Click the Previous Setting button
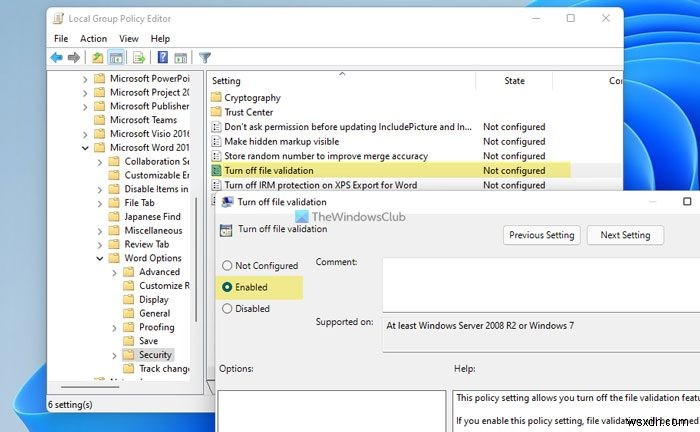The image size is (700, 432). click(x=542, y=235)
